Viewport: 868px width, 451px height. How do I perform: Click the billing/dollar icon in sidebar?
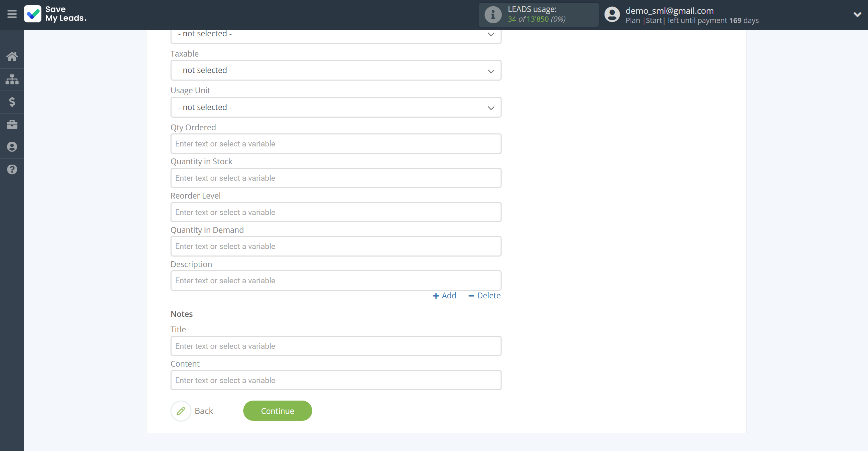[12, 102]
